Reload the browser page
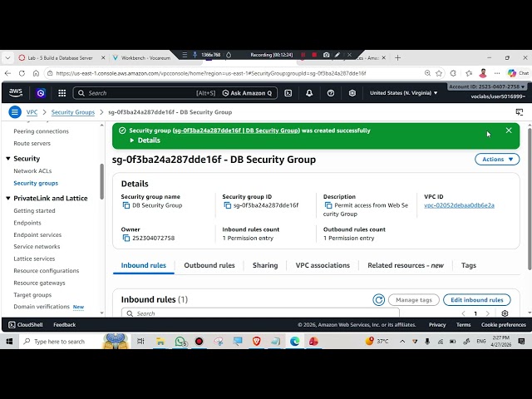 coord(22,73)
